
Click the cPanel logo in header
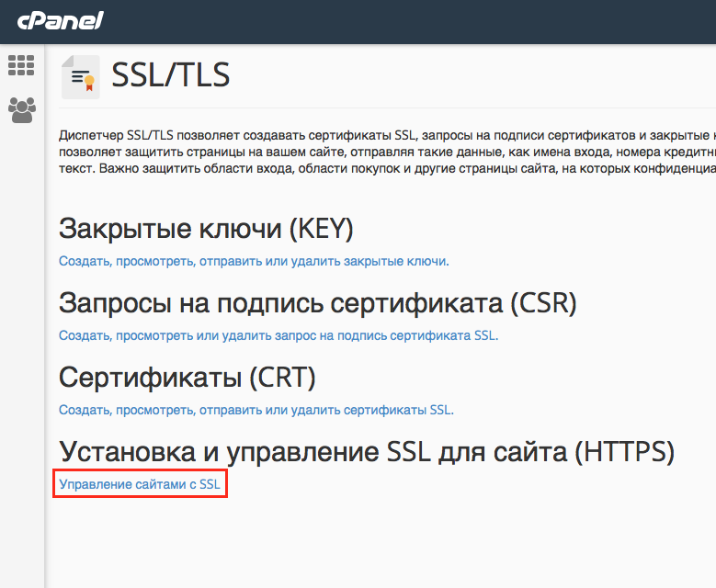point(61,20)
